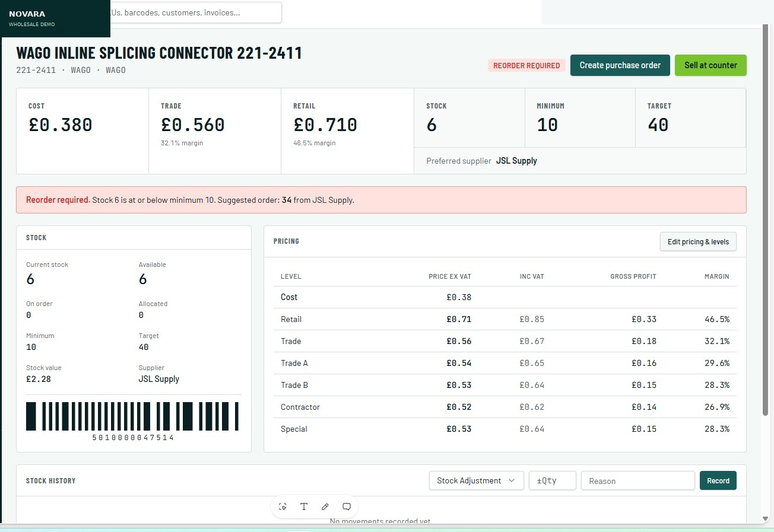Click the reorder alert banner text
This screenshot has width=774, height=532.
coord(190,200)
